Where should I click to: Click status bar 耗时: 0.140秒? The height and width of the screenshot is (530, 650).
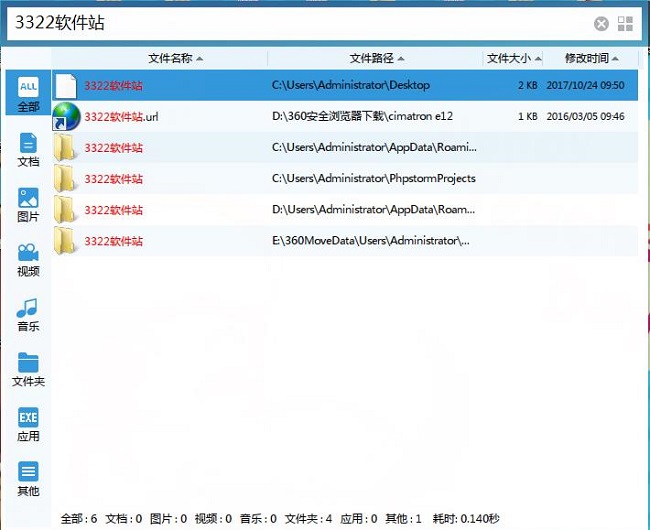[x=466, y=519]
